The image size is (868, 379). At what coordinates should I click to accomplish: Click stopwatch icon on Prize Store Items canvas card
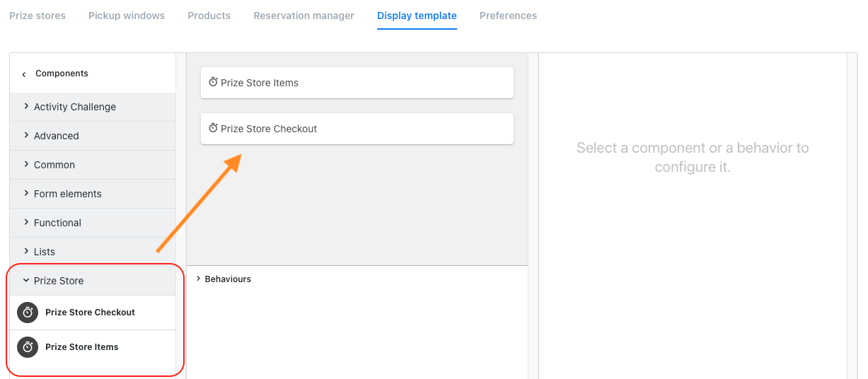pos(213,83)
